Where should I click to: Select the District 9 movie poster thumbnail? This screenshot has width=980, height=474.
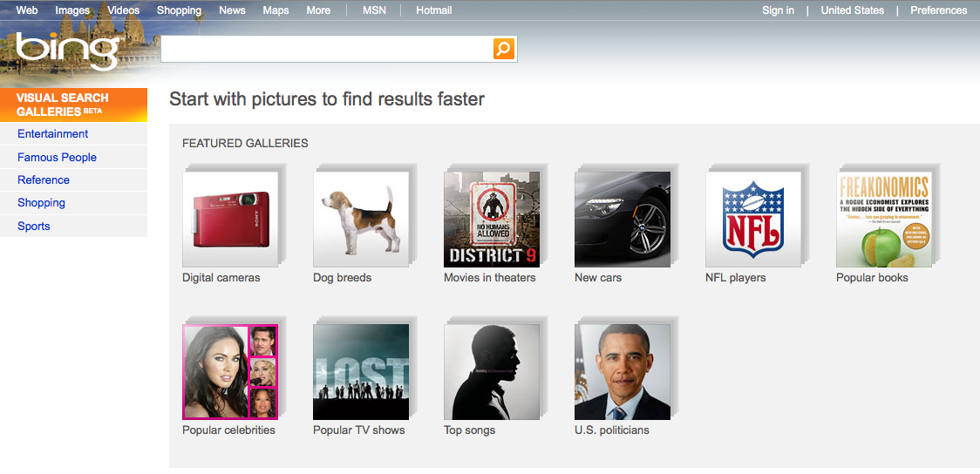(492, 219)
